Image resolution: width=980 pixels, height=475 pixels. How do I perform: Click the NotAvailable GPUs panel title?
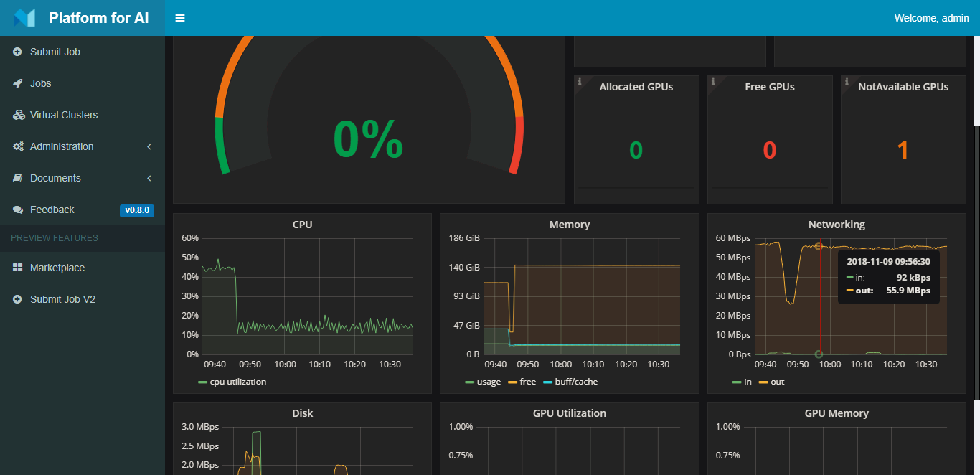[903, 87]
